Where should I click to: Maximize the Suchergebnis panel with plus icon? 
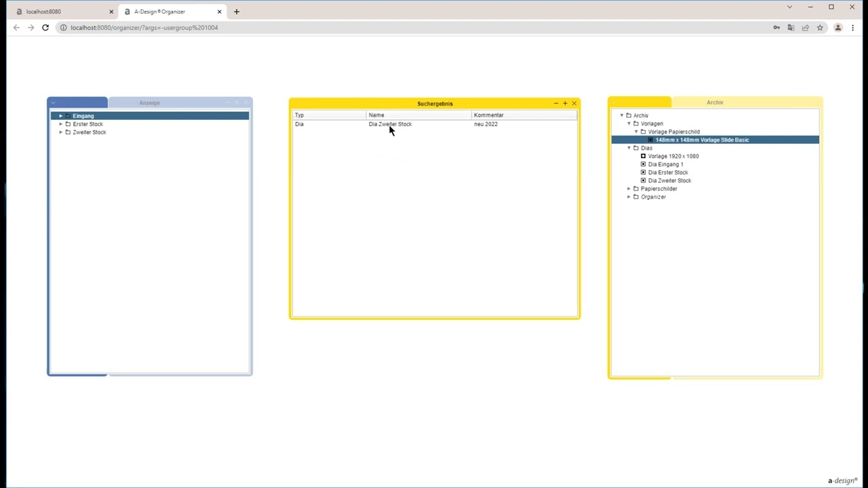[565, 104]
